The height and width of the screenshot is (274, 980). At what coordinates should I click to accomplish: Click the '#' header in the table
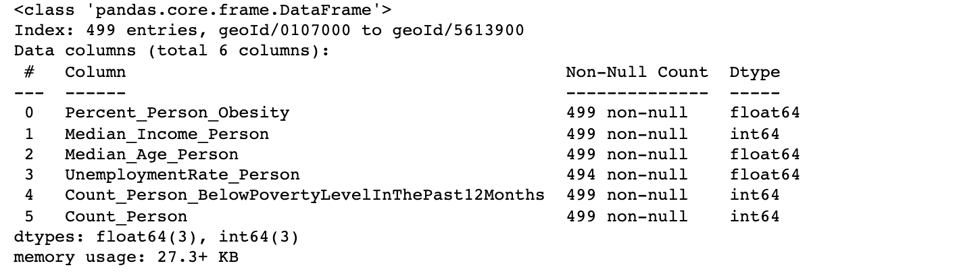pos(30,72)
